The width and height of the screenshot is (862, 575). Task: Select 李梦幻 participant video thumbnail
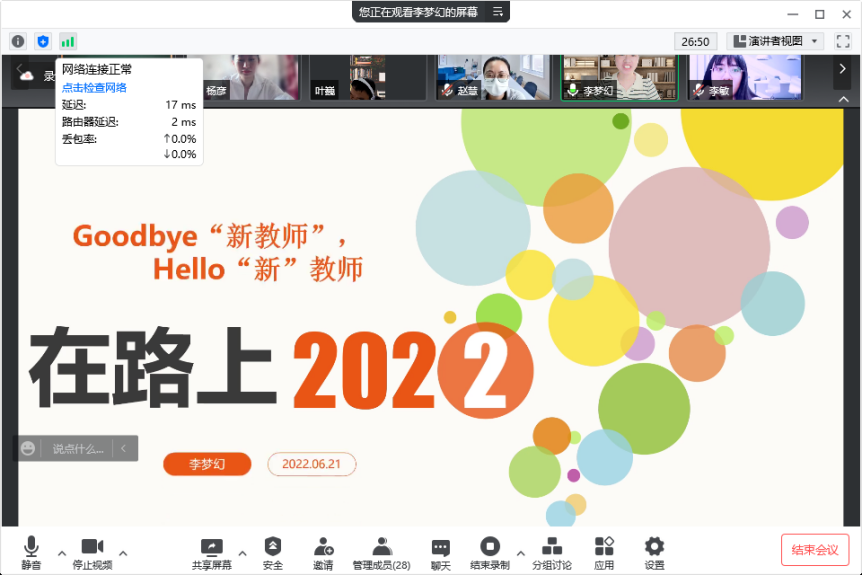[619, 77]
